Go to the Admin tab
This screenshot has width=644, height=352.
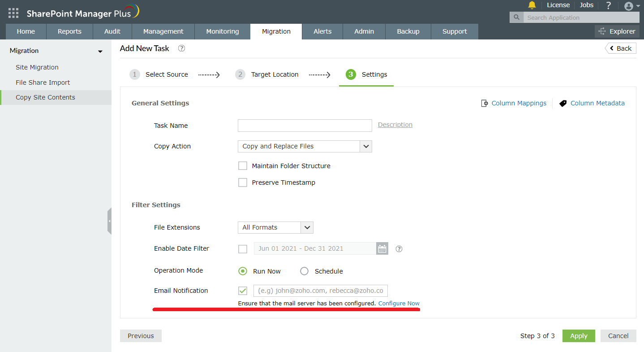364,31
